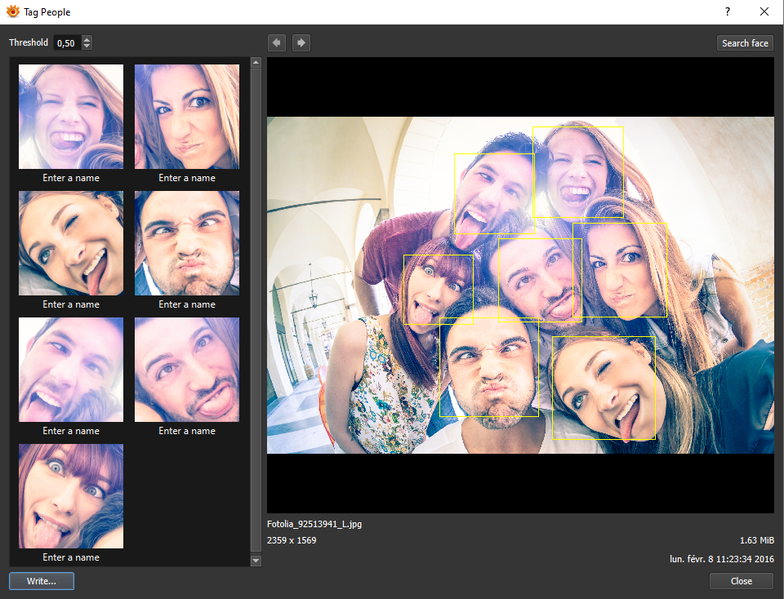Viewport: 784px width, 599px height.
Task: Click name label under bearded puckering man thumbnail
Action: (x=187, y=304)
